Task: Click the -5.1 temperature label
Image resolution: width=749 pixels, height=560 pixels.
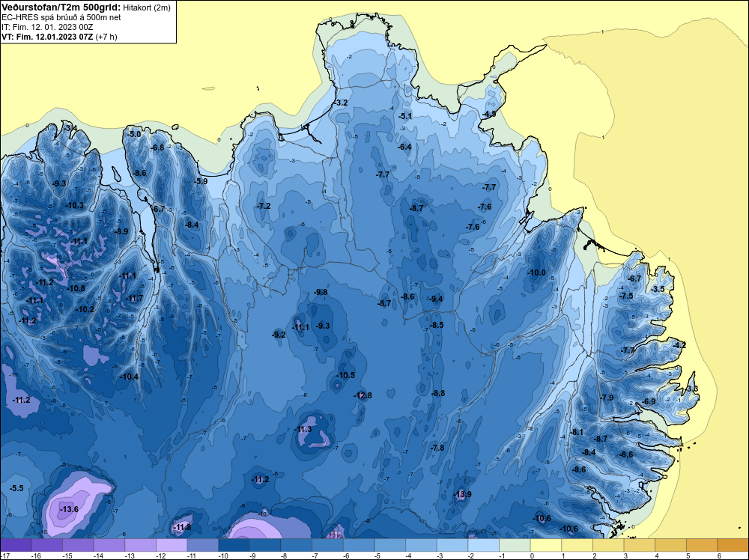Action: pyautogui.click(x=405, y=116)
